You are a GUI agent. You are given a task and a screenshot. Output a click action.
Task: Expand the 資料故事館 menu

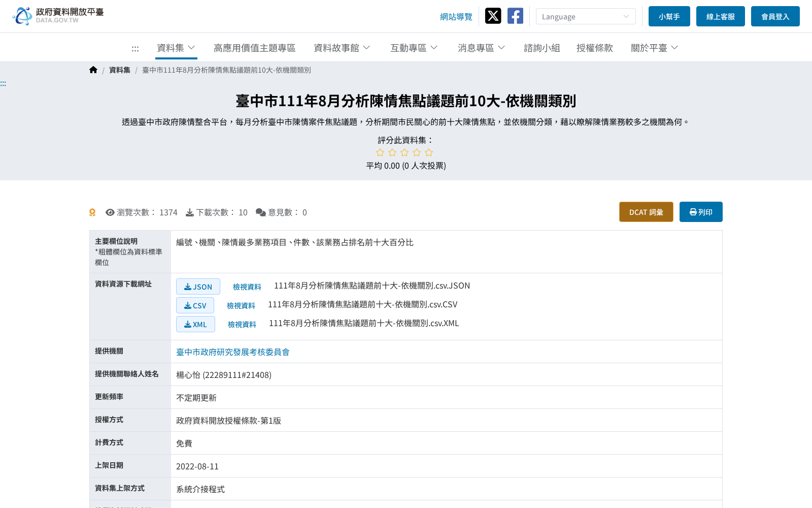coord(342,48)
